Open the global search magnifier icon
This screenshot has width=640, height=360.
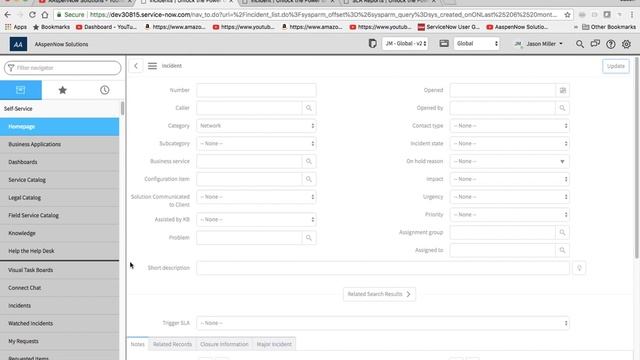[580, 44]
